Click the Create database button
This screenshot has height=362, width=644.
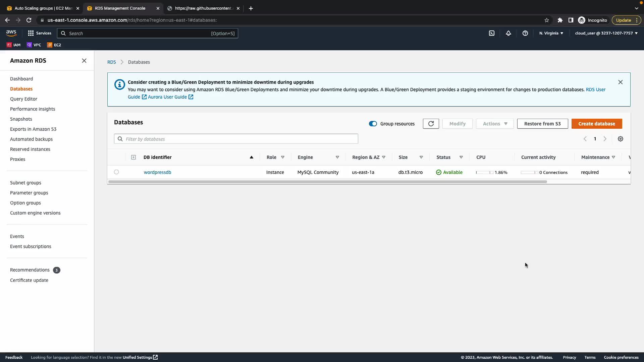pyautogui.click(x=597, y=124)
